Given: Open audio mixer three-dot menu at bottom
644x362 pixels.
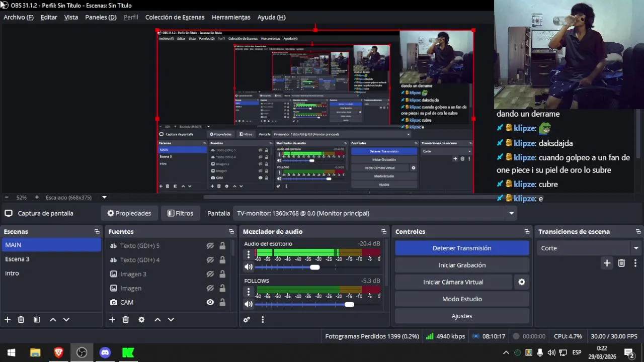Looking at the screenshot, I should (262, 320).
